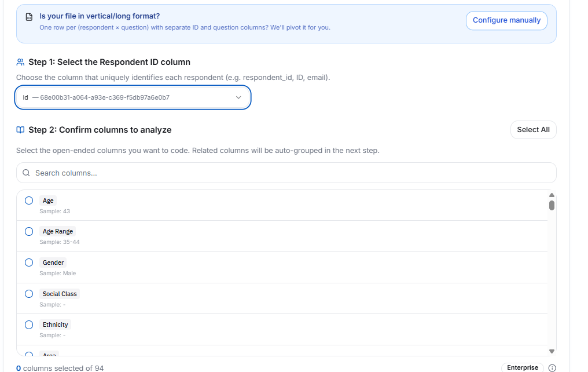The height and width of the screenshot is (372, 588).
Task: Select the Age column radio button
Action: click(29, 200)
